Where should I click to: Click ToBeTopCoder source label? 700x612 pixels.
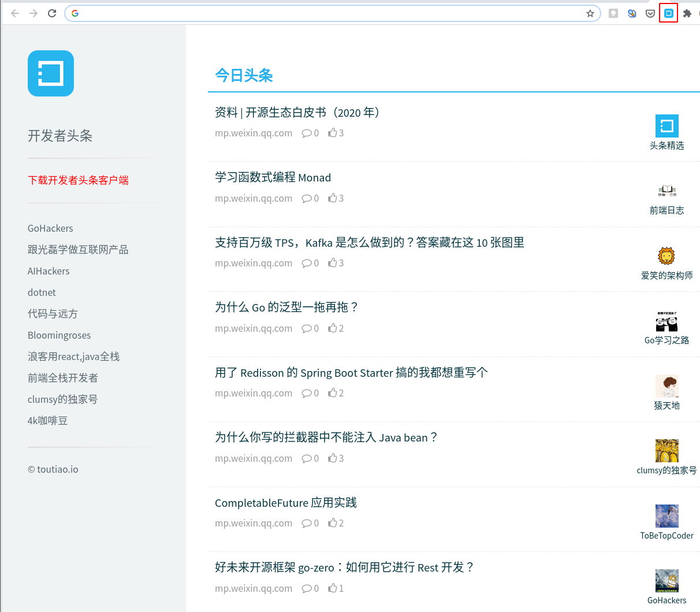[x=667, y=536]
